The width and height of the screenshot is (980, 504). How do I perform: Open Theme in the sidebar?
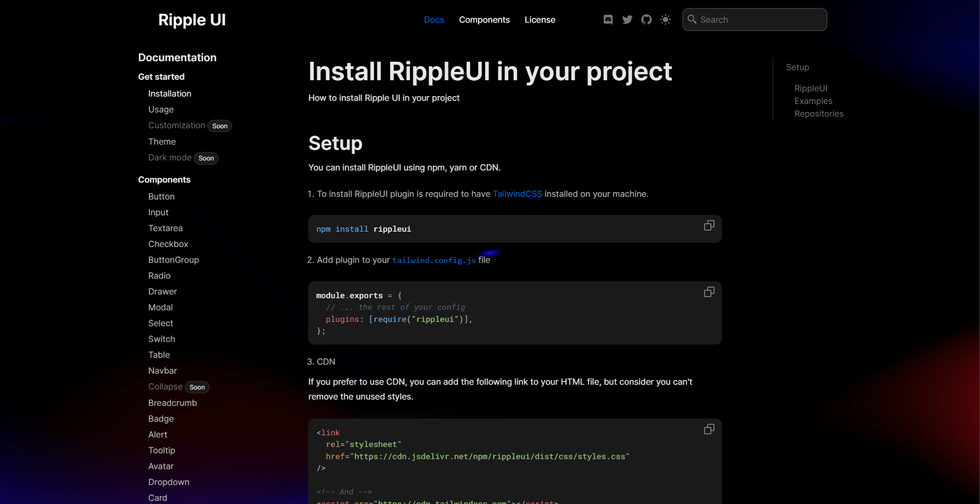(161, 141)
